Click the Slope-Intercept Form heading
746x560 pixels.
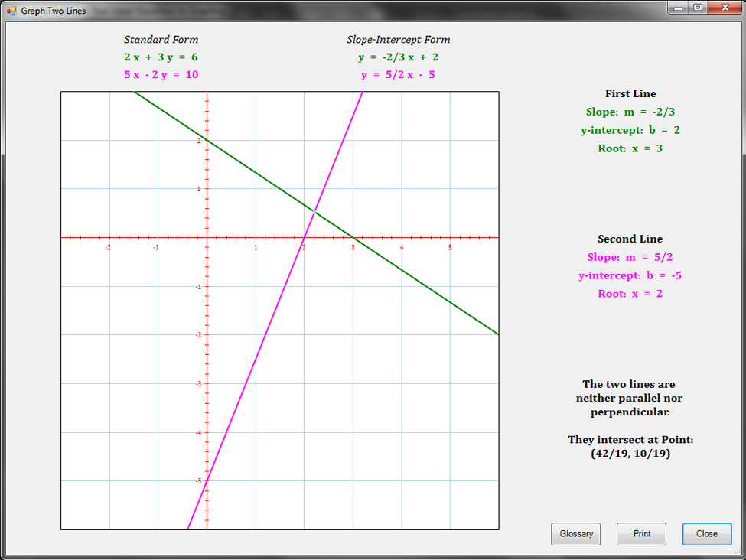coord(398,40)
